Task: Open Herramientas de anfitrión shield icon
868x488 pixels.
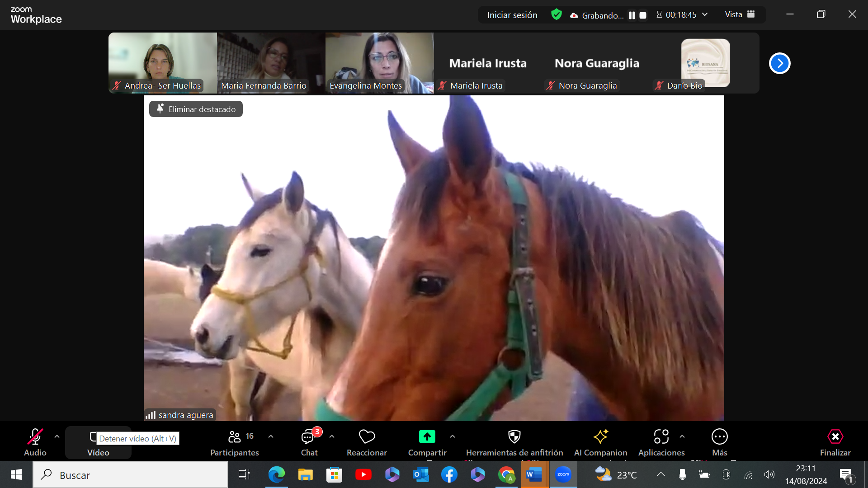Action: pyautogui.click(x=514, y=436)
